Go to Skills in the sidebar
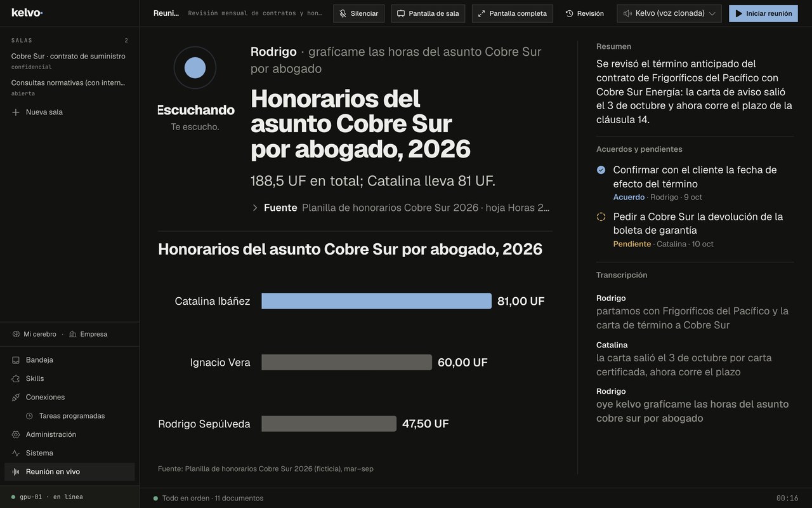The height and width of the screenshot is (508, 812). click(x=70, y=378)
